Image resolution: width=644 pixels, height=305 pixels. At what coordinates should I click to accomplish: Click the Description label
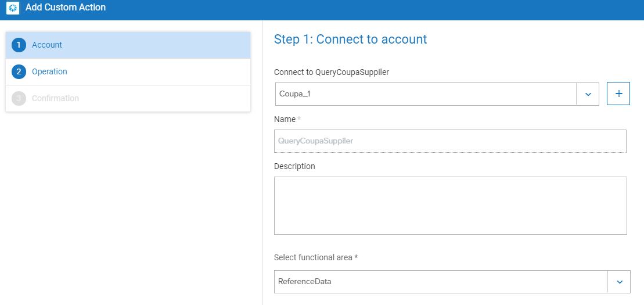tap(294, 167)
